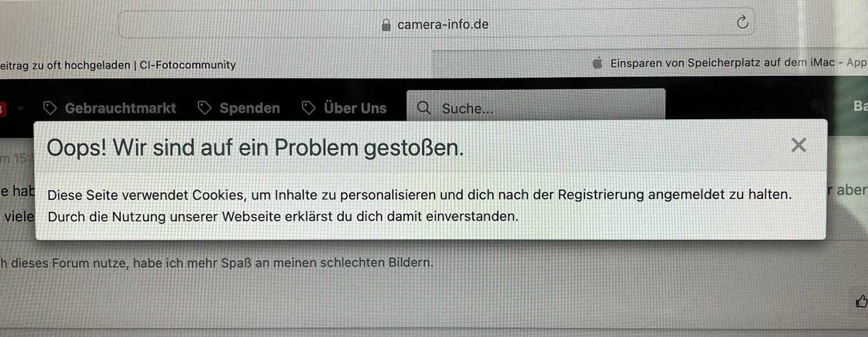The width and height of the screenshot is (868, 337).
Task: Click the tag icon before Spenden
Action: point(204,108)
